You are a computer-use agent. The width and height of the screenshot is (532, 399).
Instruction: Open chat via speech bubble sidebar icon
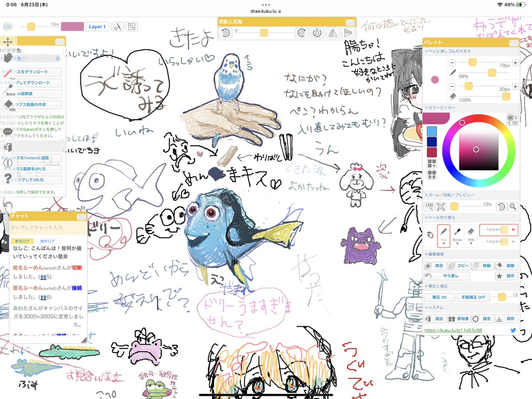tap(8, 131)
